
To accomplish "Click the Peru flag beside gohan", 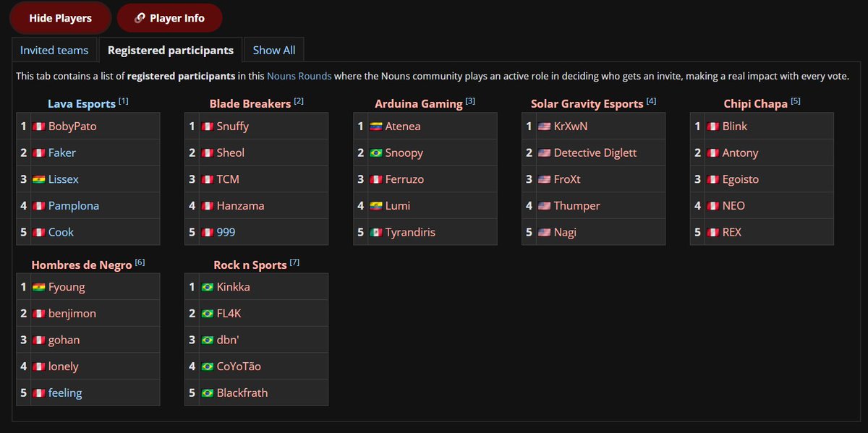I will tap(39, 340).
